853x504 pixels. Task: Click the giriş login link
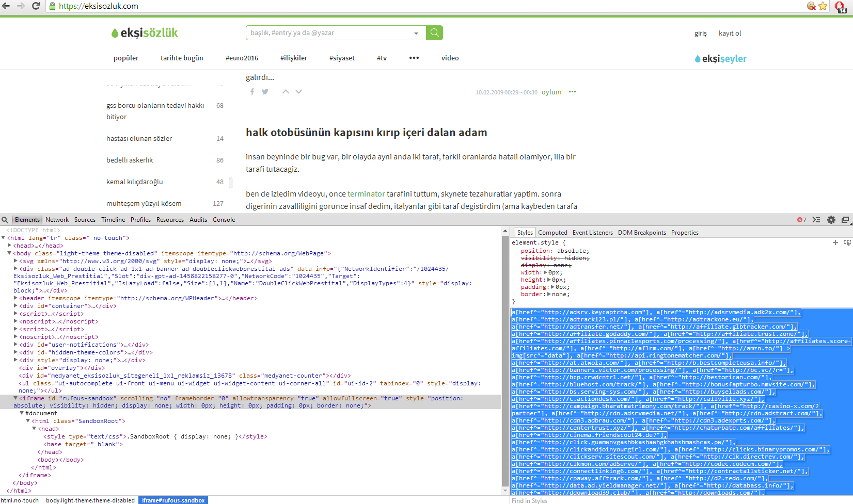tap(701, 33)
